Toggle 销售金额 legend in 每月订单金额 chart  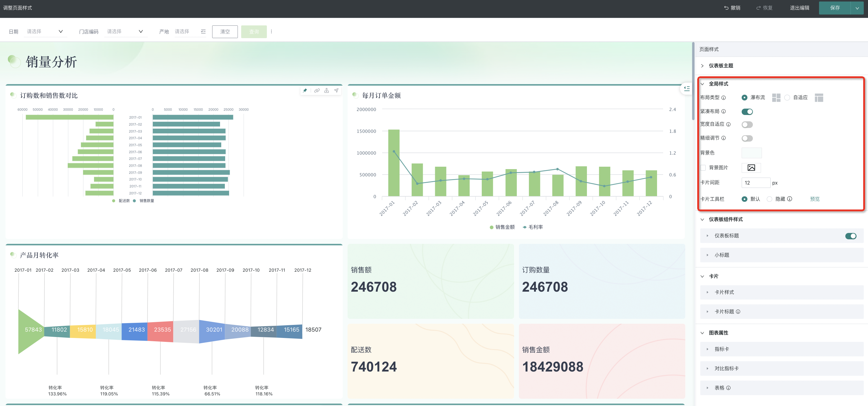coord(502,227)
